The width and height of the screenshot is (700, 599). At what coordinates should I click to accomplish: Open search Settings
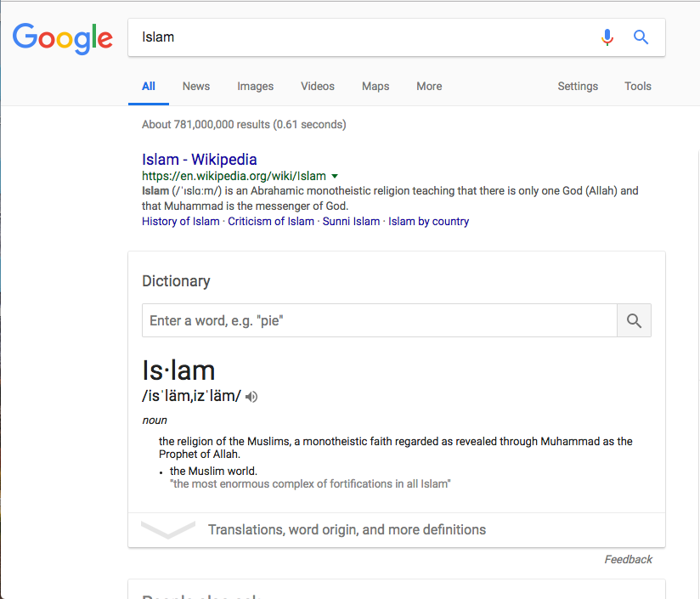tap(578, 86)
